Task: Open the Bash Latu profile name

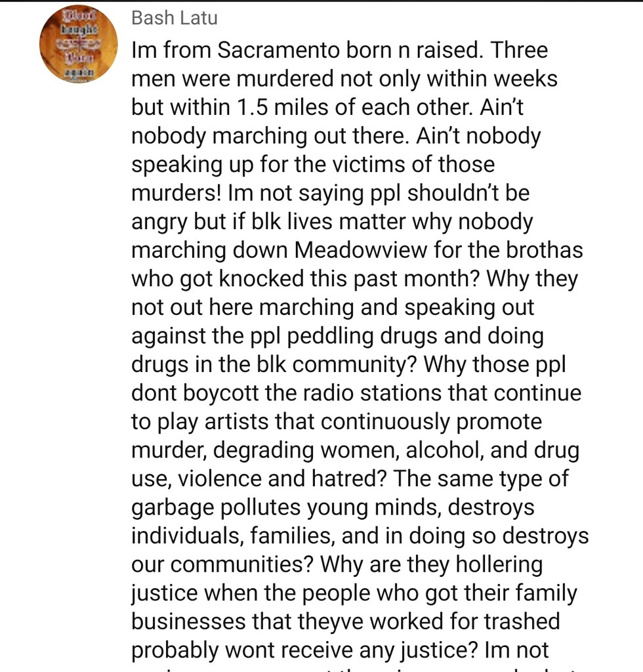Action: pos(174,18)
